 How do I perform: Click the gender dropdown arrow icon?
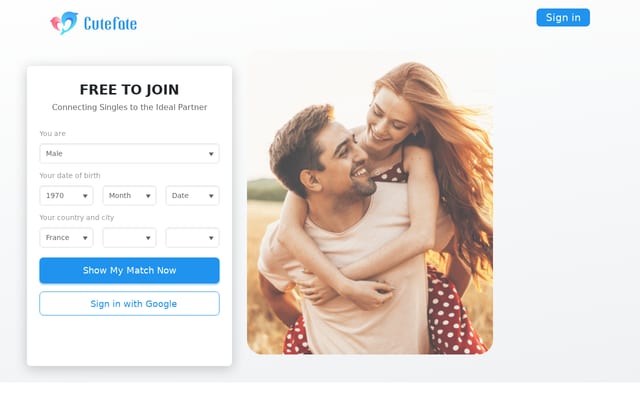point(211,154)
